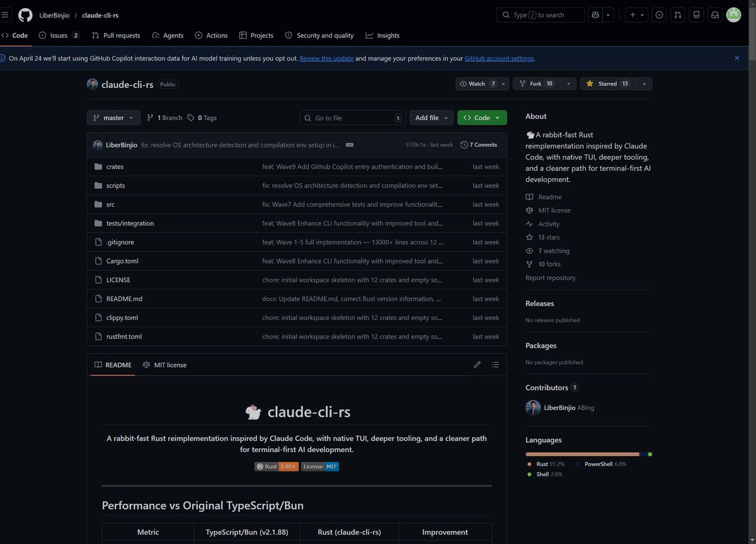
Task: Open the Copilot chat icon
Action: click(x=594, y=15)
